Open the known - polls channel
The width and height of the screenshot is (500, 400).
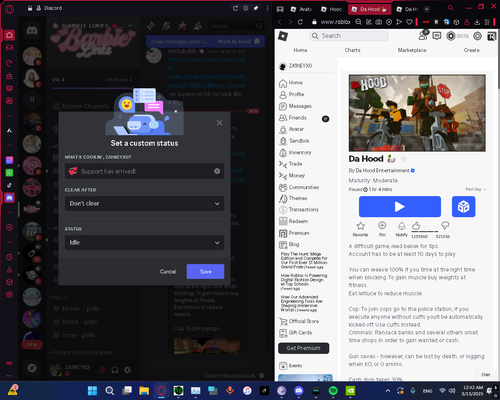pyautogui.click(x=77, y=308)
